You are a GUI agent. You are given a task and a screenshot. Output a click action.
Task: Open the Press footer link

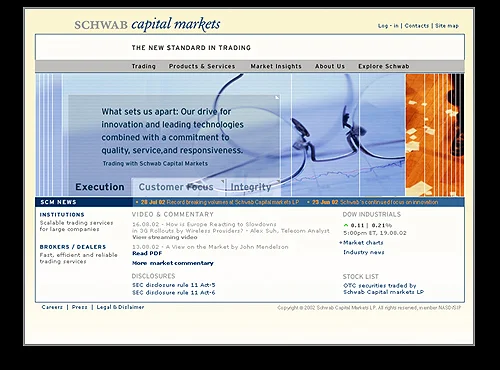click(x=79, y=307)
